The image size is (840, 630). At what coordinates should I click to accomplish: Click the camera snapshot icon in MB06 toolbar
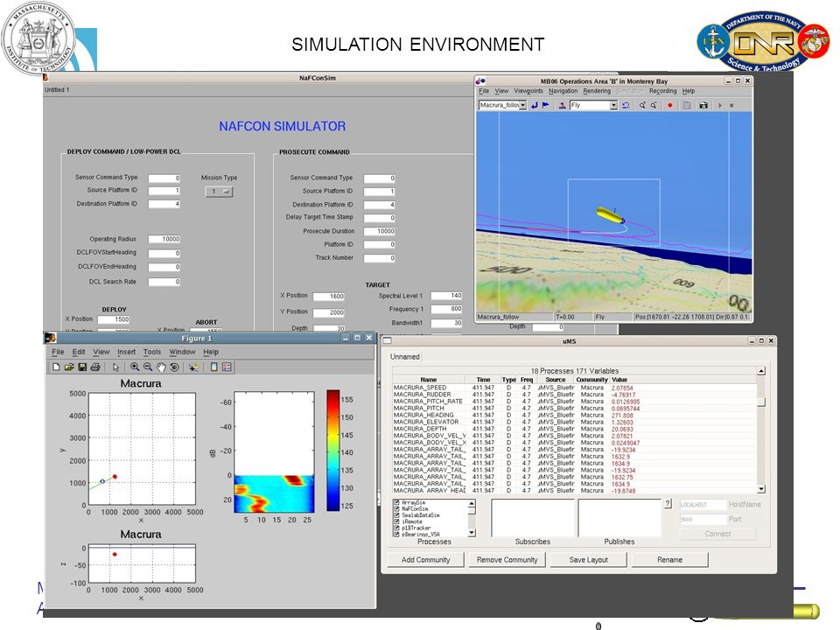[703, 106]
